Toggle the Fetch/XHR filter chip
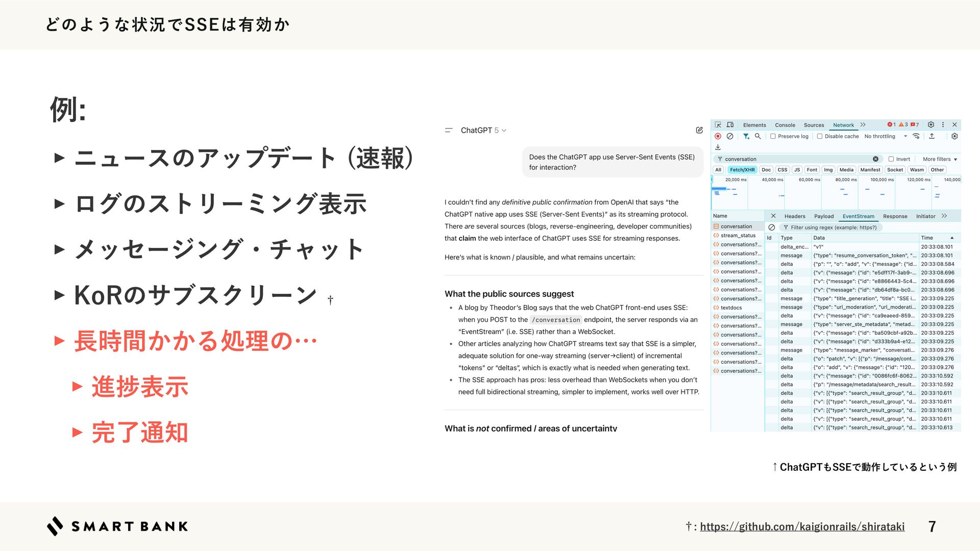980x551 pixels. pyautogui.click(x=742, y=170)
